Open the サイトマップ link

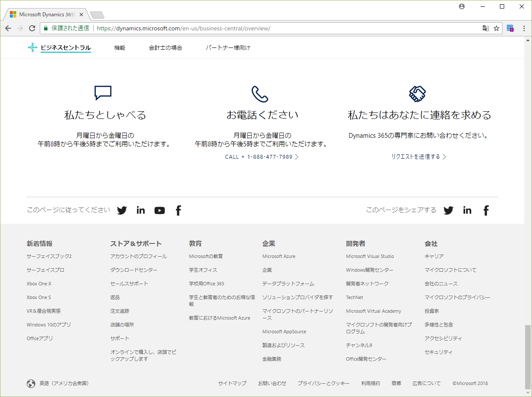(232, 383)
